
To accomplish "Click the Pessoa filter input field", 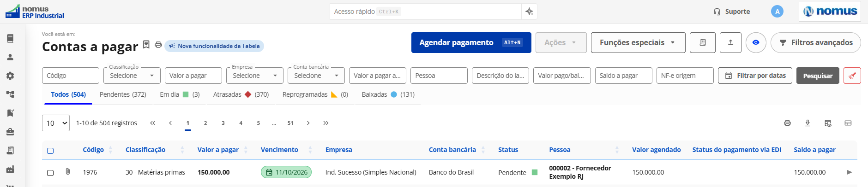I will click(439, 76).
